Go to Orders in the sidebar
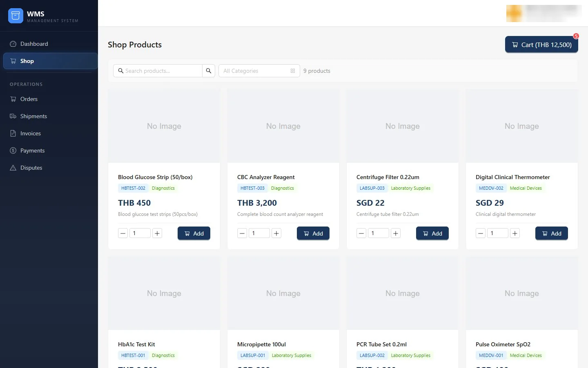This screenshot has height=368, width=588. point(50,99)
